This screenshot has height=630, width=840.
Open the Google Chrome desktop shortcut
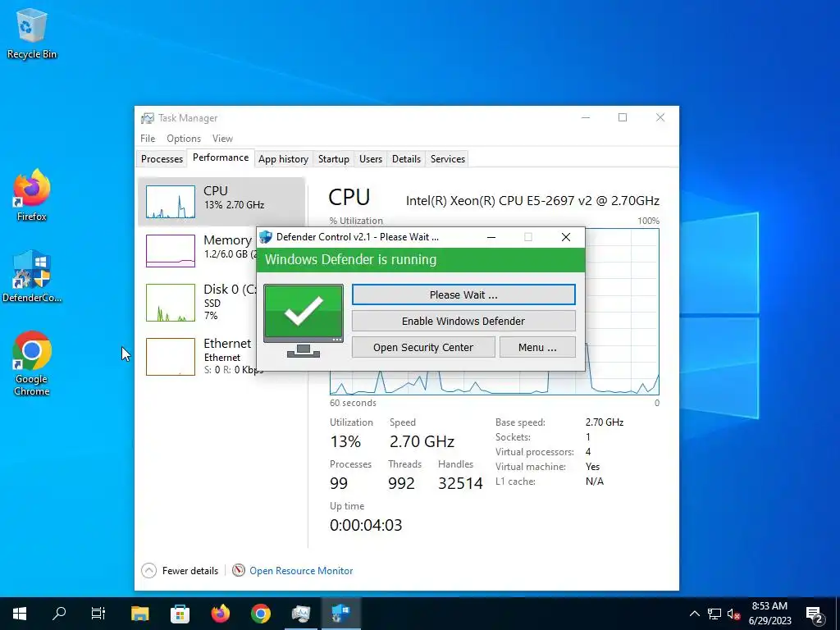tap(32, 363)
